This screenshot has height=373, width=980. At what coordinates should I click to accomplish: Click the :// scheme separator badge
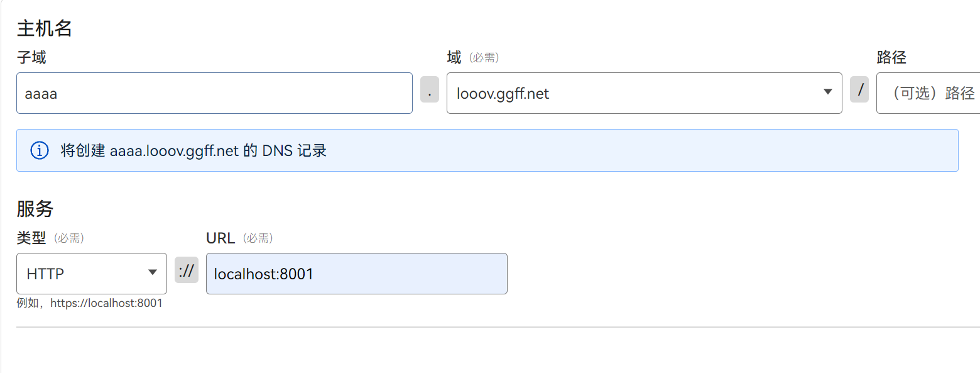(187, 270)
